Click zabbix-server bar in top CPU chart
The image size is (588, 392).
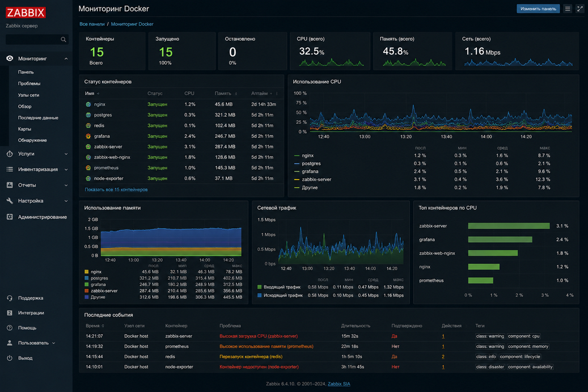509,226
